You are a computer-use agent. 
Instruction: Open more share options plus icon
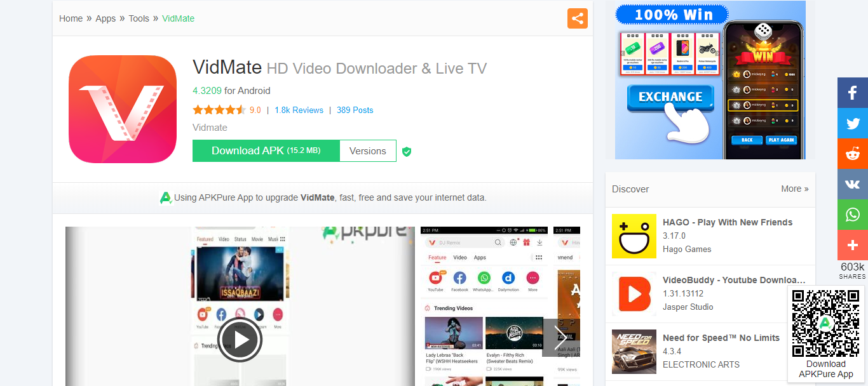(853, 245)
